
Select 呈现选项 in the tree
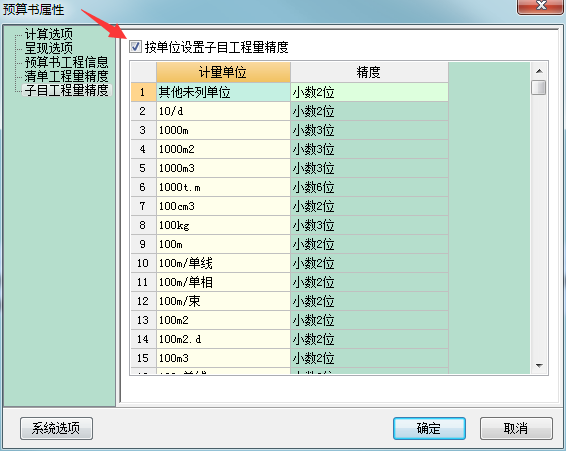49,48
